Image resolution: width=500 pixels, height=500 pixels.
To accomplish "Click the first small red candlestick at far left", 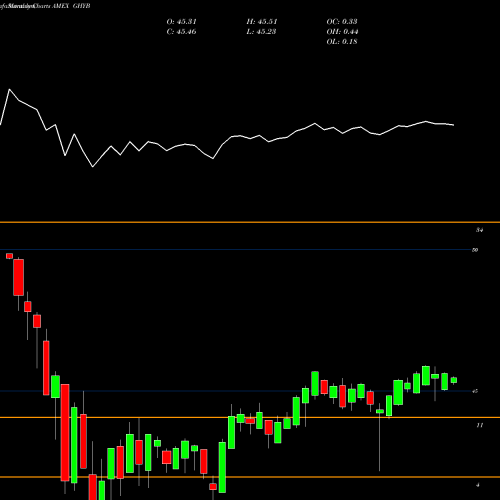I will pos(9,256).
